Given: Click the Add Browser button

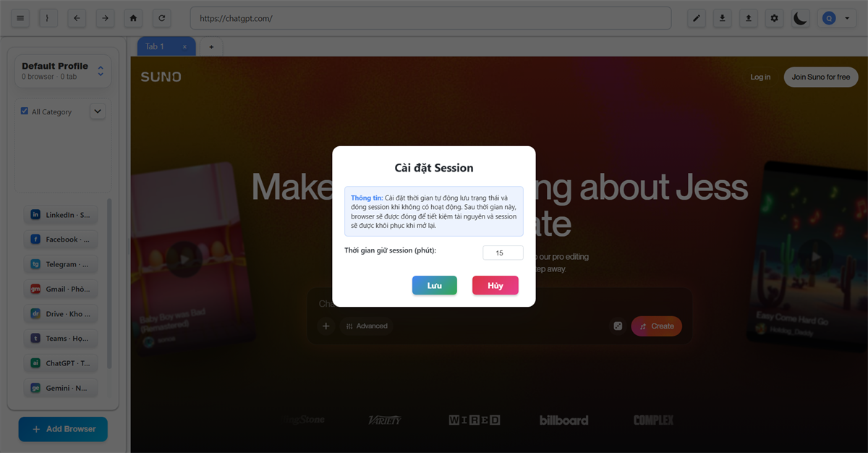Looking at the screenshot, I should pyautogui.click(x=63, y=429).
